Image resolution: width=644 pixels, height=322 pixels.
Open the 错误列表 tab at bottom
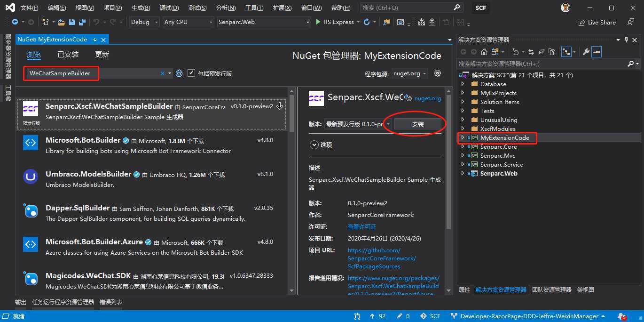(111, 302)
